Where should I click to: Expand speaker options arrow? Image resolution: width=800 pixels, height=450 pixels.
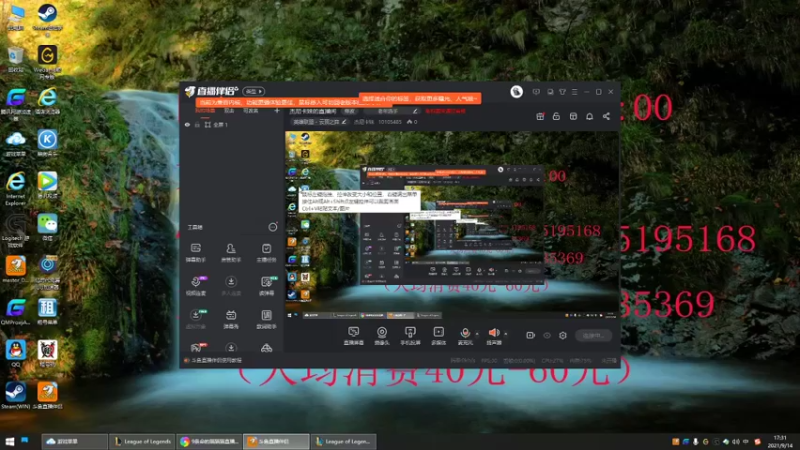pyautogui.click(x=506, y=334)
